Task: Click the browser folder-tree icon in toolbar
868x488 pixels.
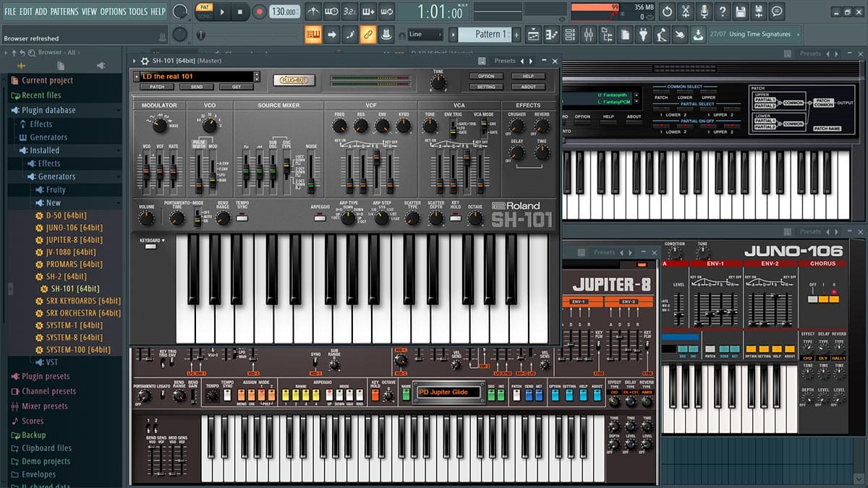Action: click(606, 34)
